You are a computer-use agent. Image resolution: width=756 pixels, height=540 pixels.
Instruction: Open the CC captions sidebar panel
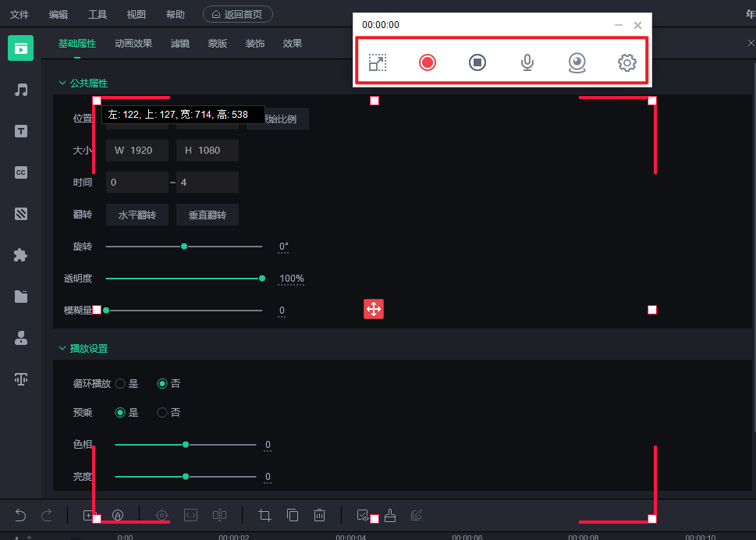click(21, 172)
